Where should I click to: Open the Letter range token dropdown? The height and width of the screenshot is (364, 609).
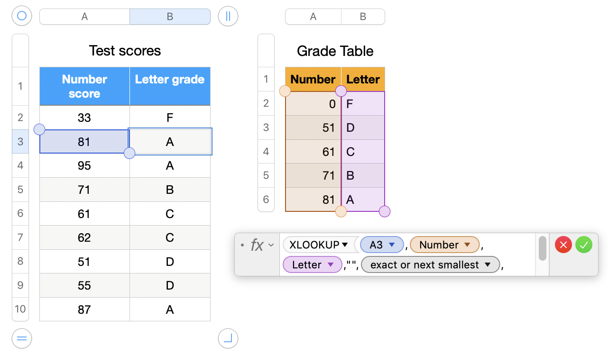331,265
